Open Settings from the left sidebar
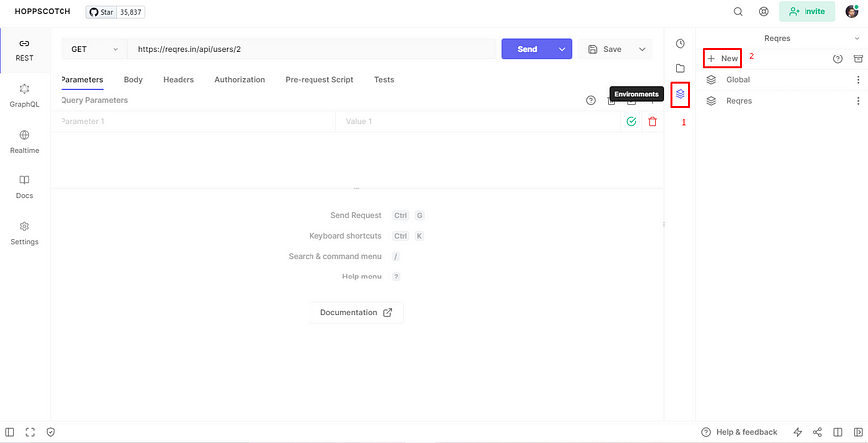The height and width of the screenshot is (443, 868). 25,233
